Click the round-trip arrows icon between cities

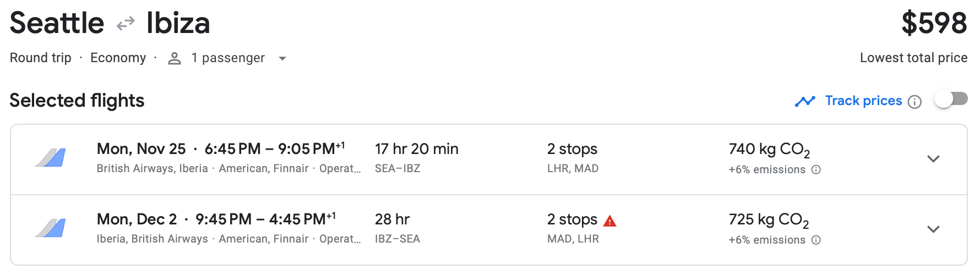tap(126, 24)
